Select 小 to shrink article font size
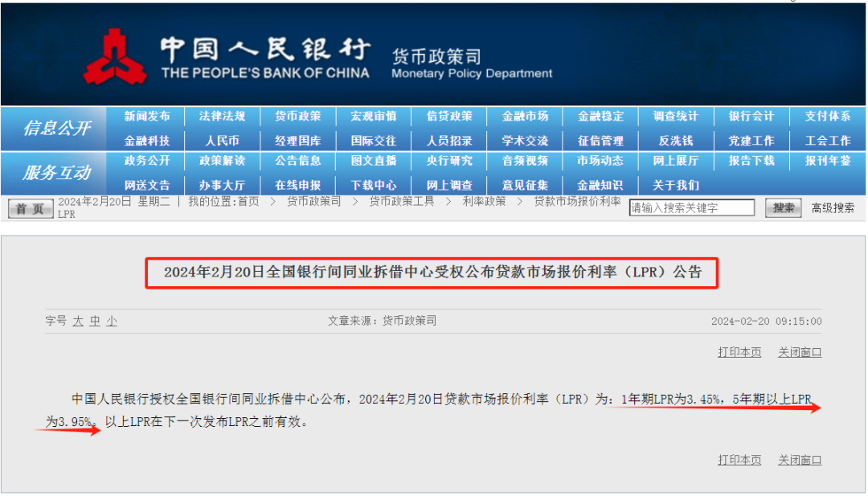 111,321
